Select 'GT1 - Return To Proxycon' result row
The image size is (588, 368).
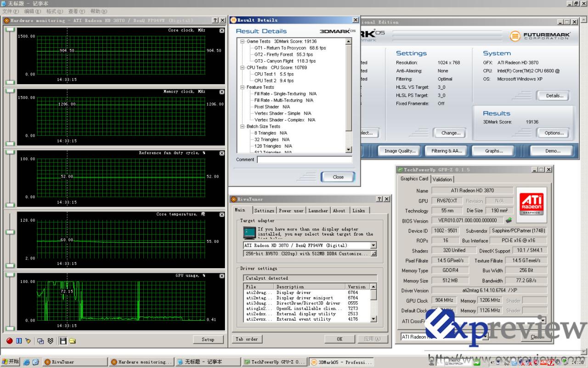coord(290,48)
